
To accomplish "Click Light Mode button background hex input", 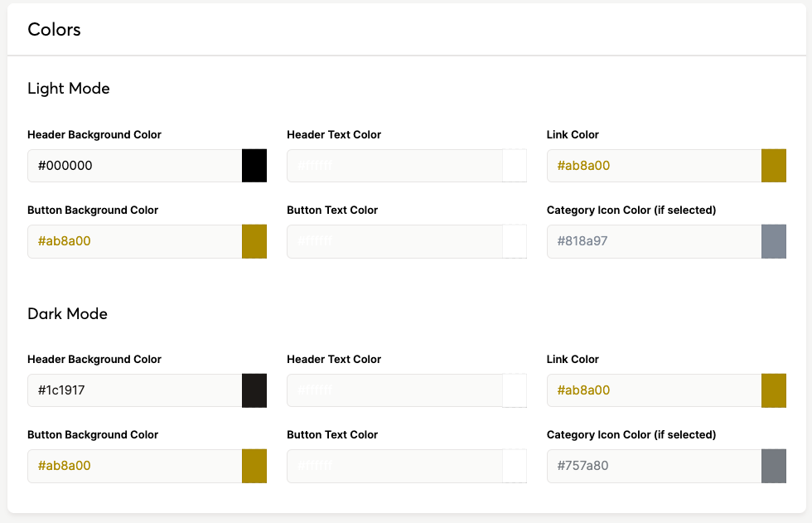I will click(x=134, y=241).
